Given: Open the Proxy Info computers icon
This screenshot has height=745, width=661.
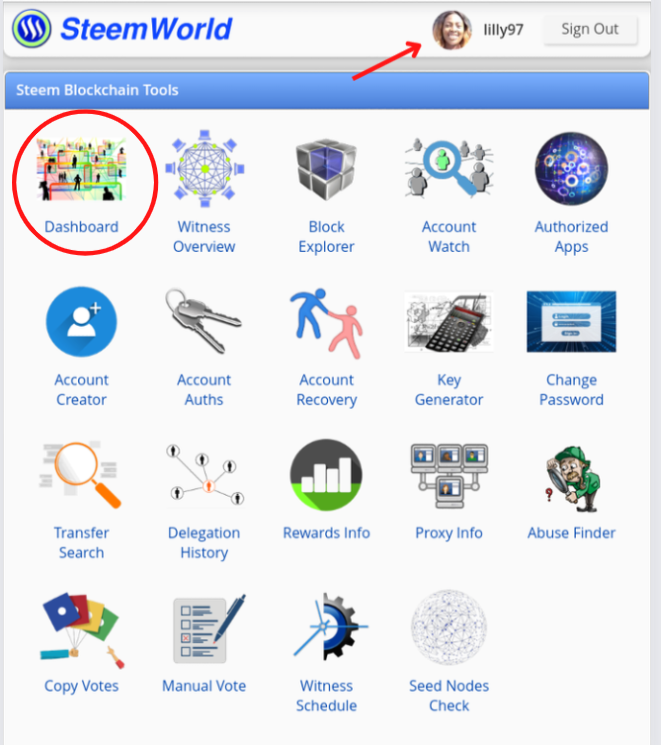Looking at the screenshot, I should [x=449, y=476].
